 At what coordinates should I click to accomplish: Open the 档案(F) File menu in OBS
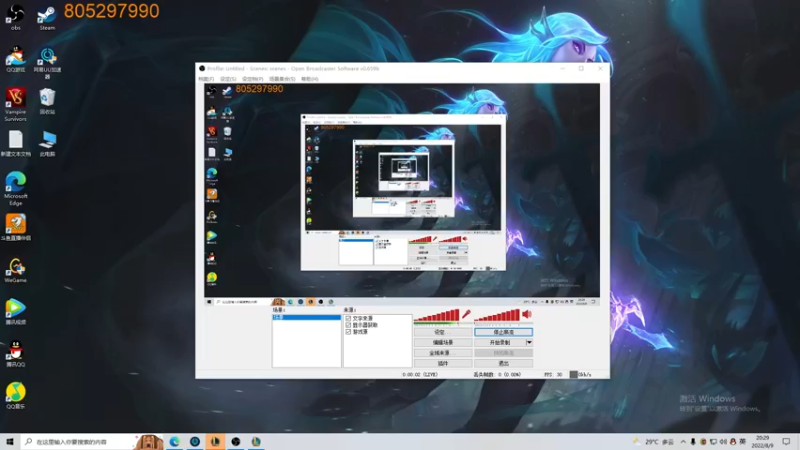pyautogui.click(x=206, y=79)
